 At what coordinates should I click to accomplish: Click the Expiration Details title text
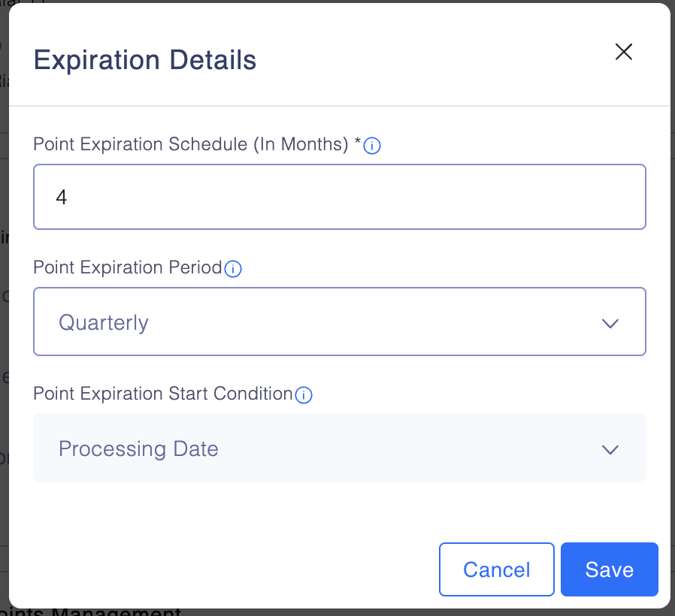coord(145,60)
